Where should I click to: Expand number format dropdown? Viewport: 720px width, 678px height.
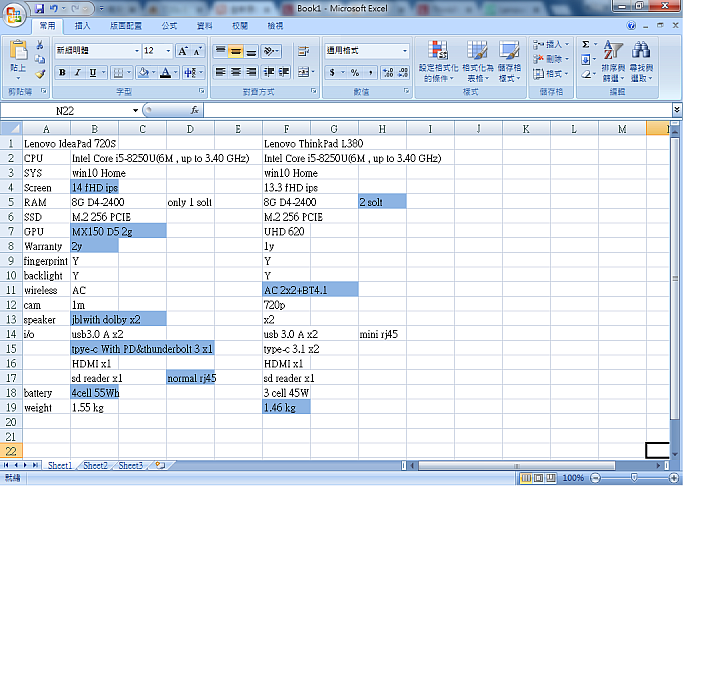point(405,51)
